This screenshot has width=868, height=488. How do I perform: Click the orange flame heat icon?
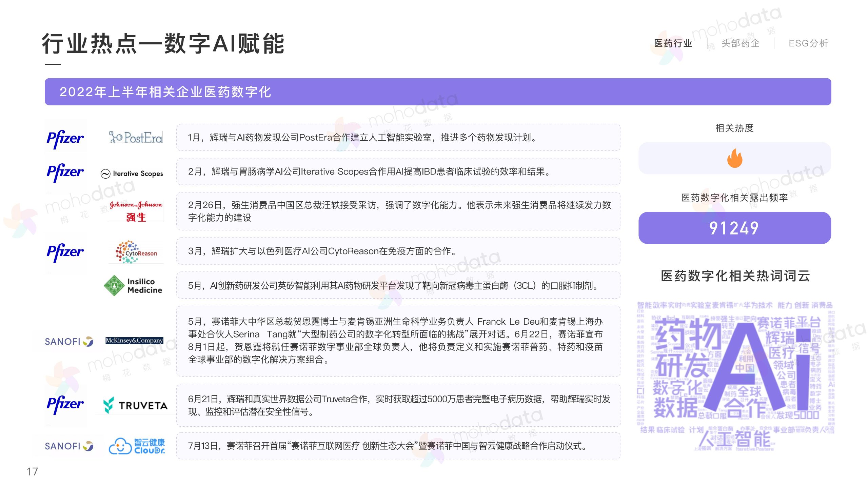pyautogui.click(x=734, y=158)
